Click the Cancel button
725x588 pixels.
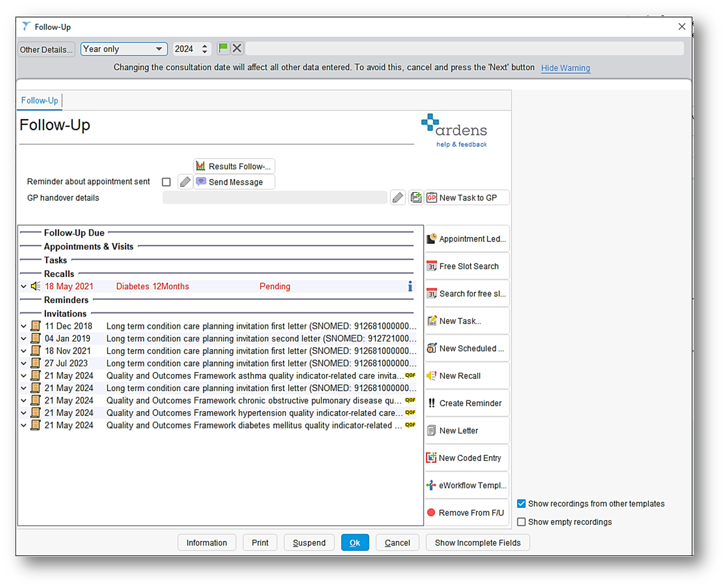[397, 543]
